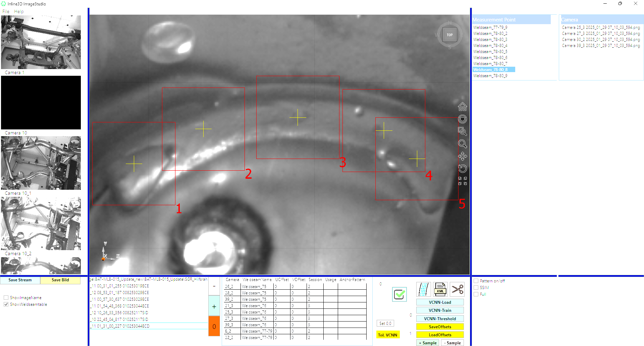Click table row with camera 26_2

tap(295, 287)
